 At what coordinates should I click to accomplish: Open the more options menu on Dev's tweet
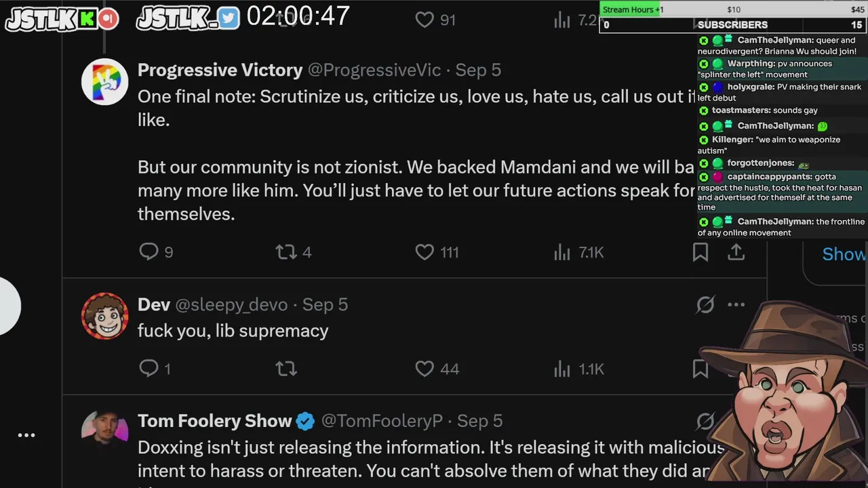(736, 305)
